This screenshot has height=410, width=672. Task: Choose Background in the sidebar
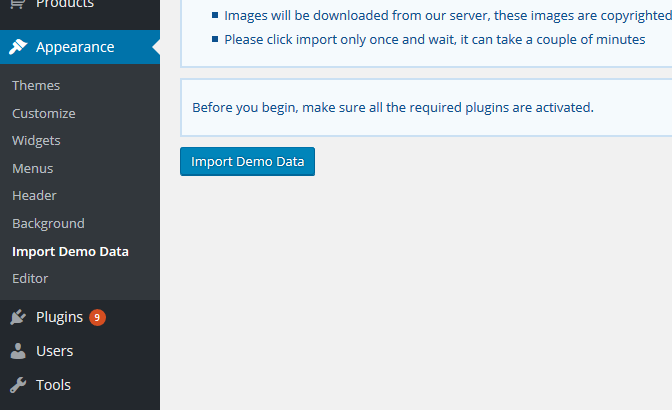click(x=48, y=224)
